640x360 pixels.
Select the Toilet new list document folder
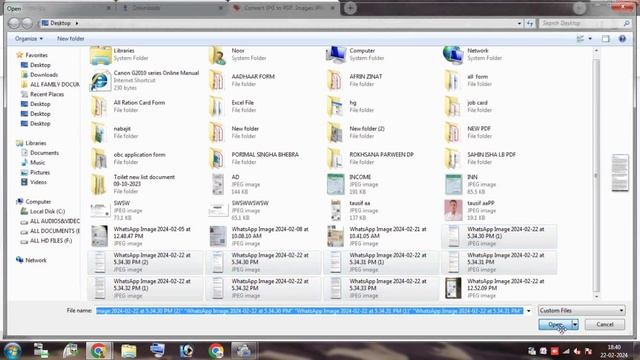pyautogui.click(x=144, y=184)
